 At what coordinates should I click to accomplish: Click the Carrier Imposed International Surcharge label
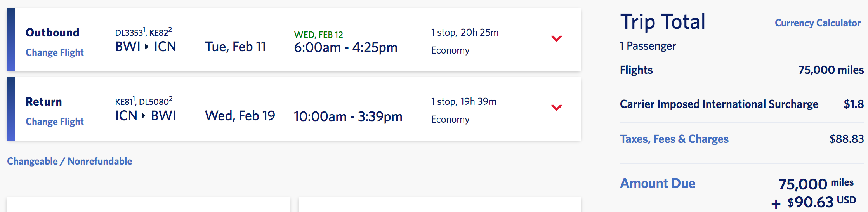[x=719, y=104]
